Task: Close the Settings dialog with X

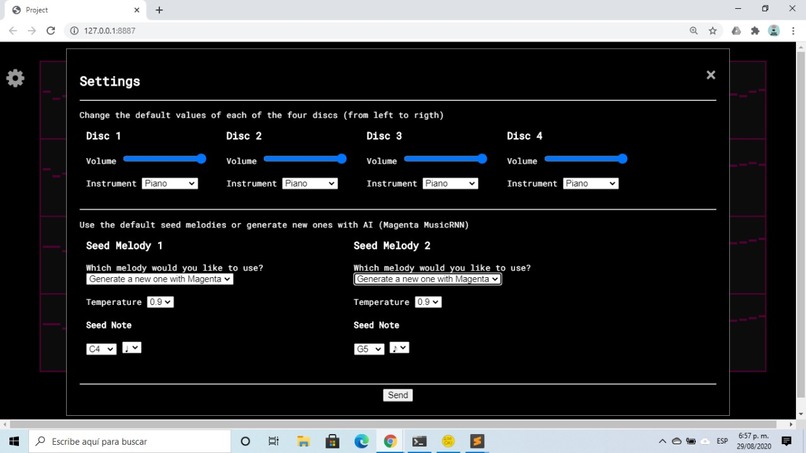Action: point(710,75)
